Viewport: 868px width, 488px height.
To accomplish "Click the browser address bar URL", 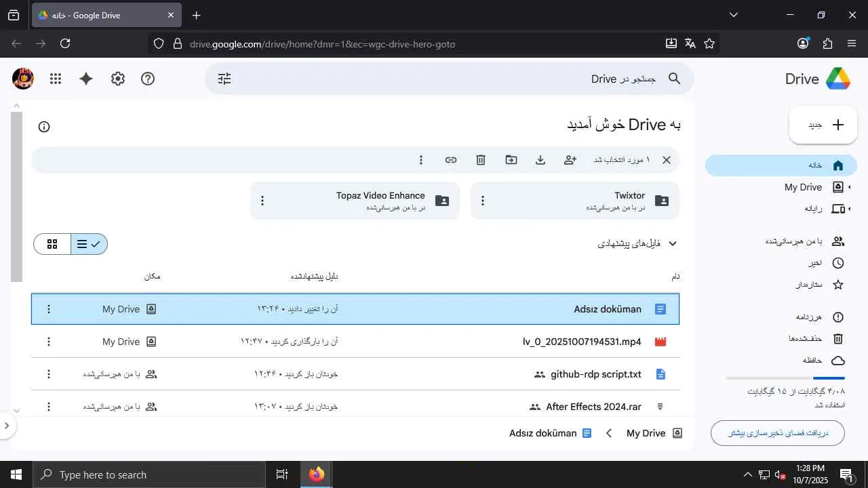I will point(323,44).
